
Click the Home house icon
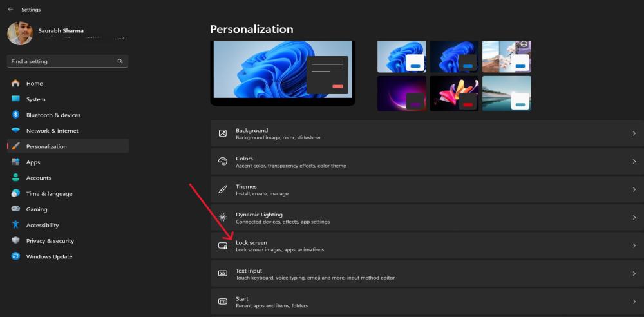(x=15, y=84)
